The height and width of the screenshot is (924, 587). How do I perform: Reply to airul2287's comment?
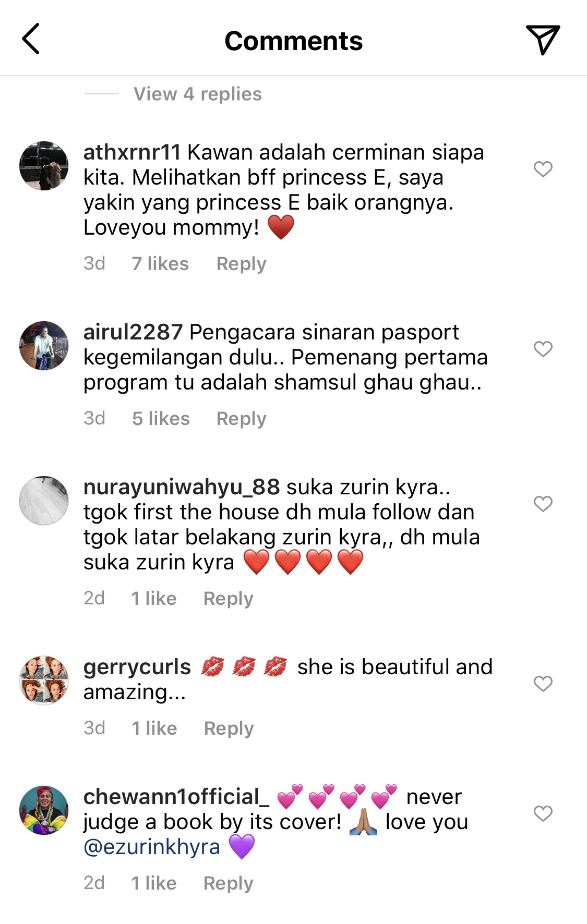242,419
